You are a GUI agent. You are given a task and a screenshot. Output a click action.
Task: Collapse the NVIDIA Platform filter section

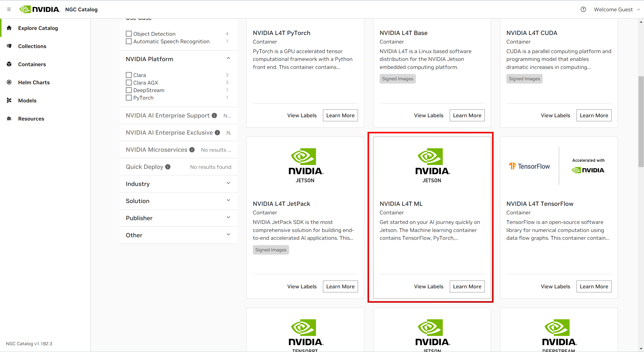pyautogui.click(x=228, y=58)
